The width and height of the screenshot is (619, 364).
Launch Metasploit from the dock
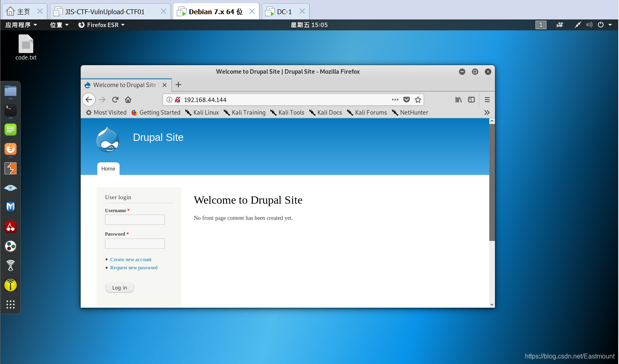coord(11,207)
